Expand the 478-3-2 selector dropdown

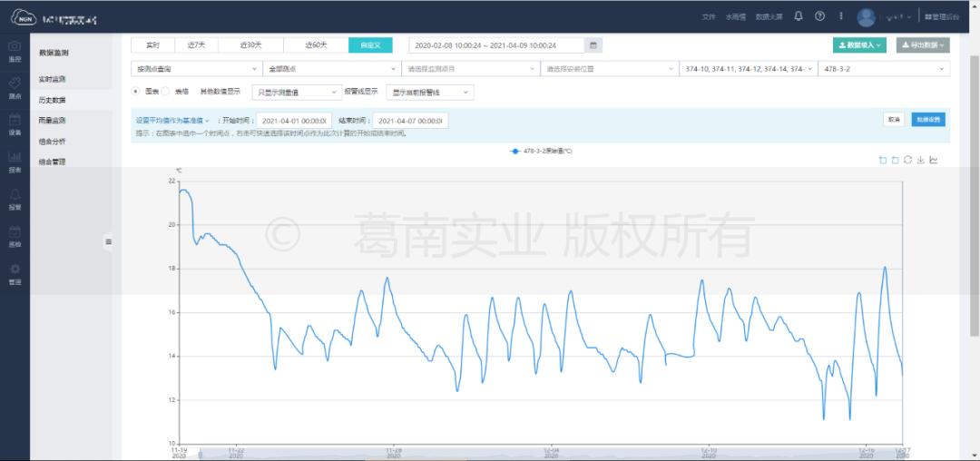(x=883, y=68)
